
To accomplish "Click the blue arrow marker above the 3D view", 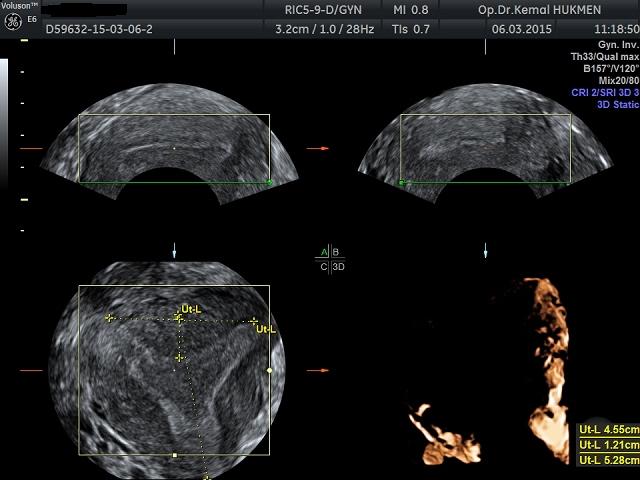I will (485, 250).
